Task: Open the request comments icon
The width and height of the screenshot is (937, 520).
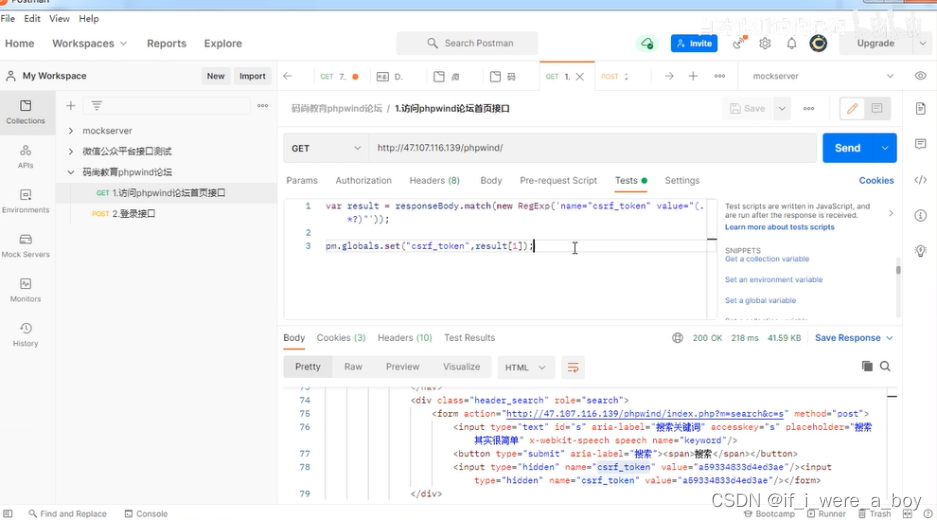Action: (877, 108)
